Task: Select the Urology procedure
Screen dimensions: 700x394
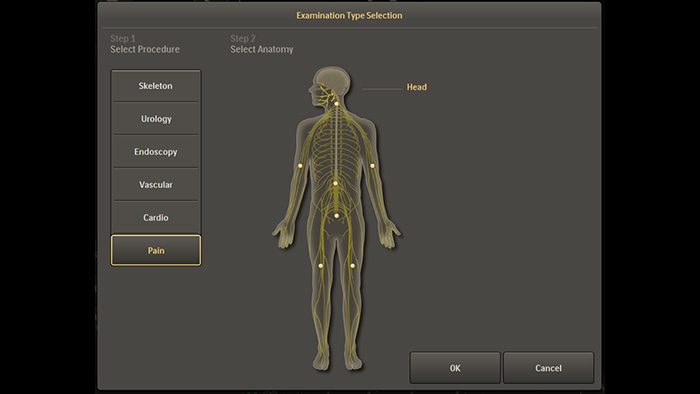Action: [156, 119]
